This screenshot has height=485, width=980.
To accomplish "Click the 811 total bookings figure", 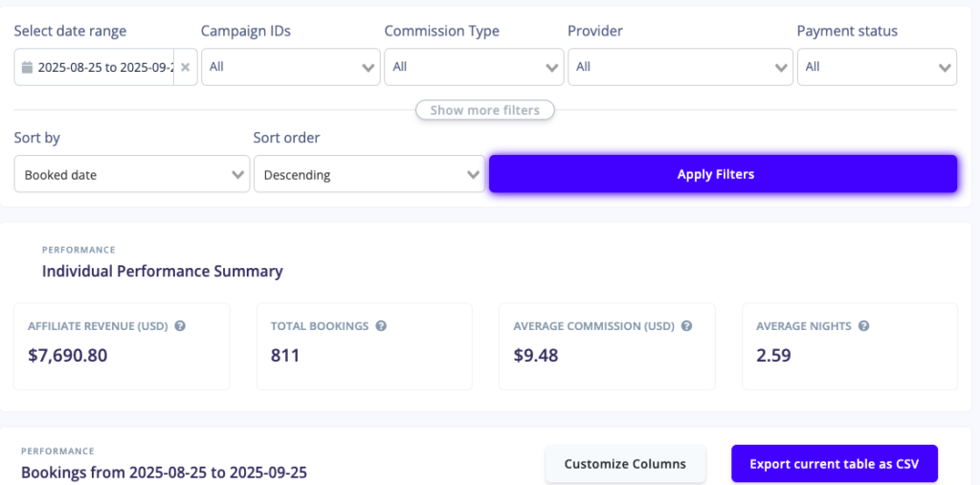I will [x=285, y=356].
